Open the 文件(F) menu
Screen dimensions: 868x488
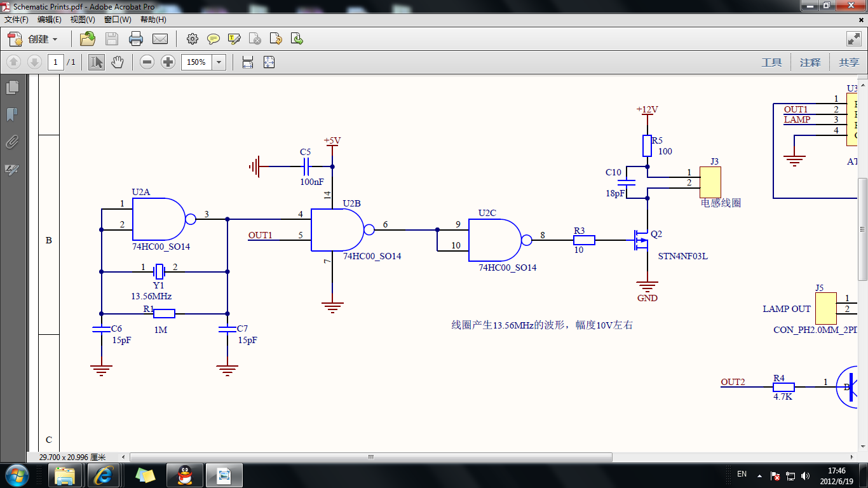(17, 20)
